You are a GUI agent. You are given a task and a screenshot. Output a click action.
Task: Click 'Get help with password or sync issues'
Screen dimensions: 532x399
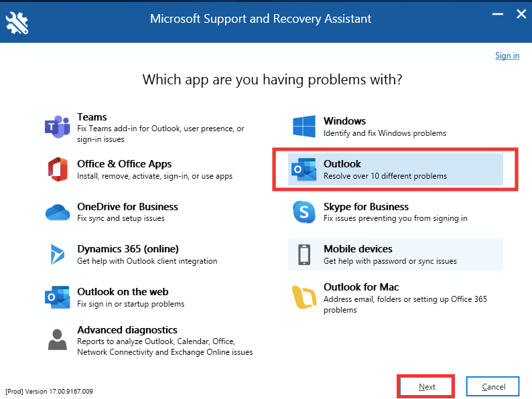click(390, 261)
